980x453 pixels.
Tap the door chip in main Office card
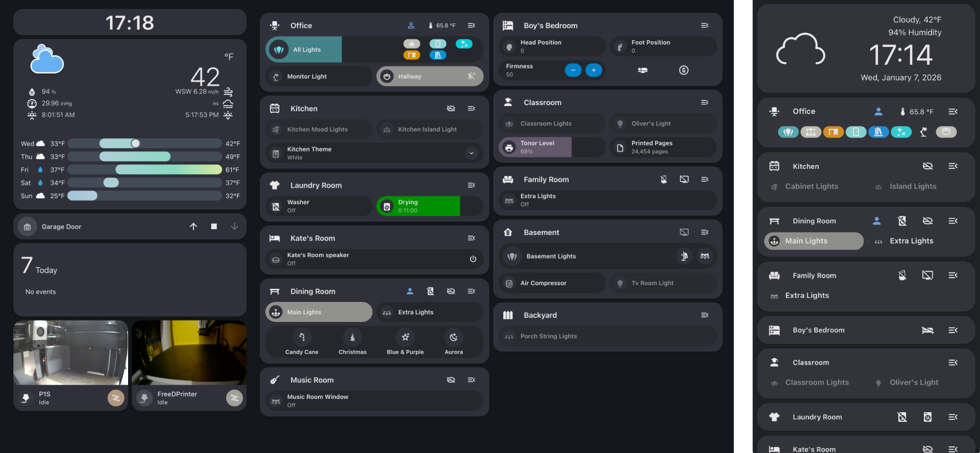click(438, 44)
